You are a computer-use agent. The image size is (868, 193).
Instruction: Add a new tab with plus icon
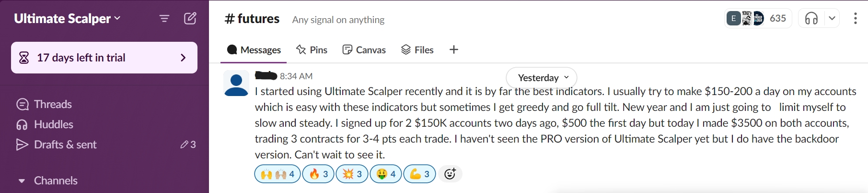click(454, 49)
